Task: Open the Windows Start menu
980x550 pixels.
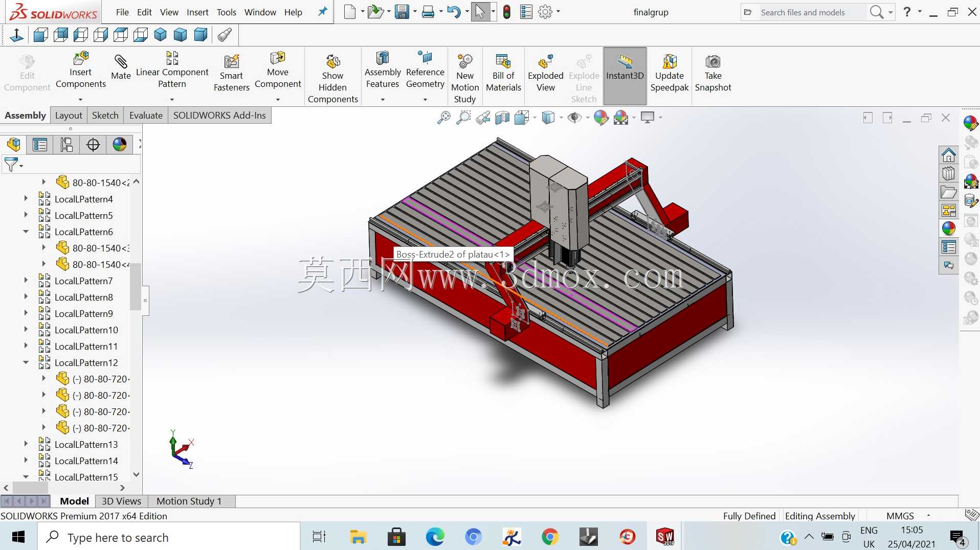Action: 18,537
